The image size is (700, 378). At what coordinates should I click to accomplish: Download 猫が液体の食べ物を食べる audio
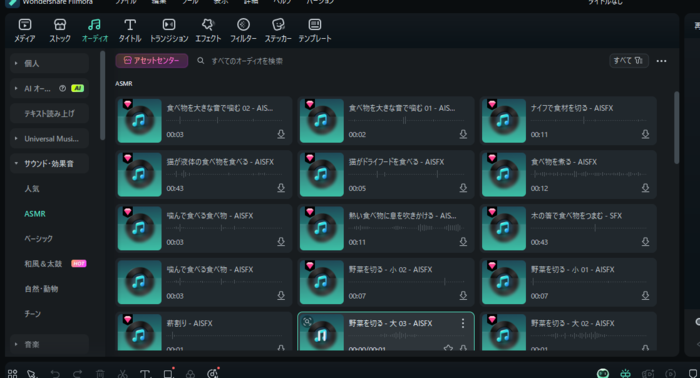pos(281,188)
